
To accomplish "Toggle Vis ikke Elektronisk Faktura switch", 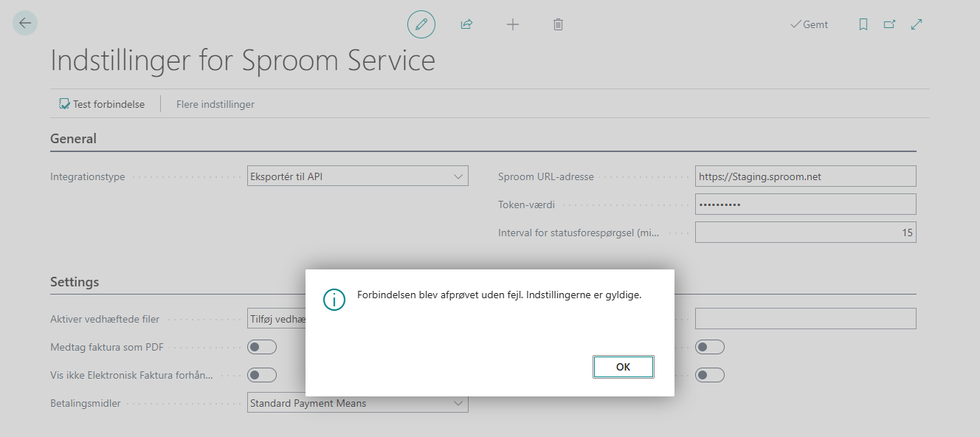I will pyautogui.click(x=262, y=375).
